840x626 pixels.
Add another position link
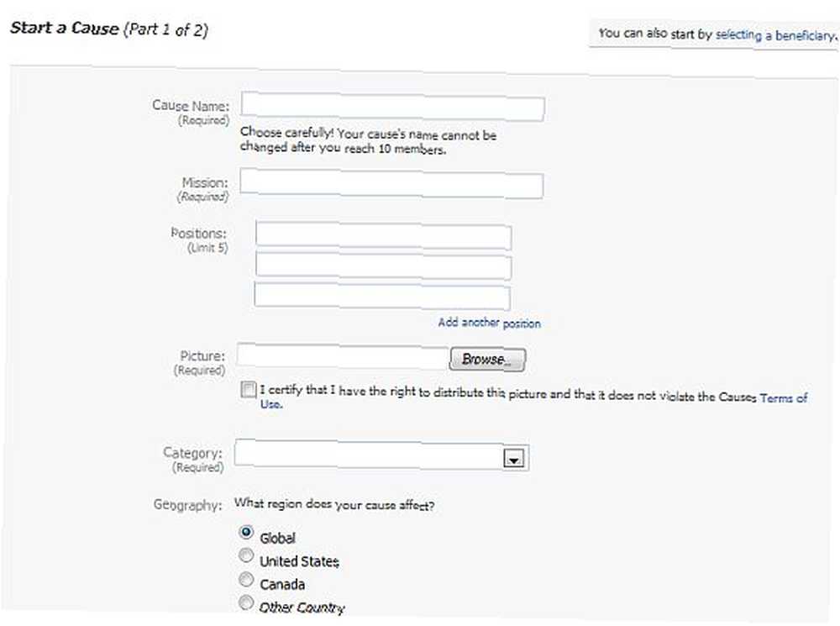click(x=489, y=323)
